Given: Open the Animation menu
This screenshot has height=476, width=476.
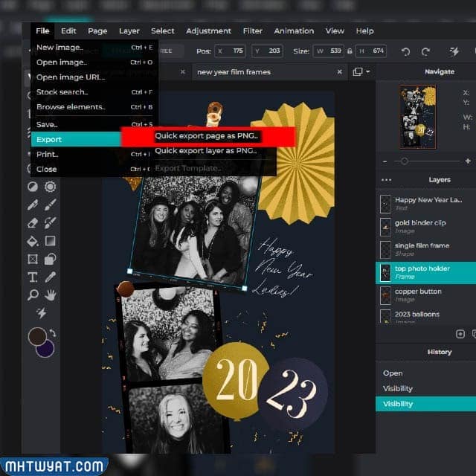Looking at the screenshot, I should tap(294, 31).
